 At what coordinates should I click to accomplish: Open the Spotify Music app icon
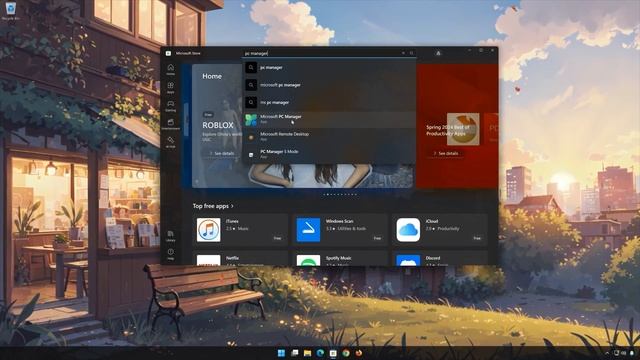point(308,260)
